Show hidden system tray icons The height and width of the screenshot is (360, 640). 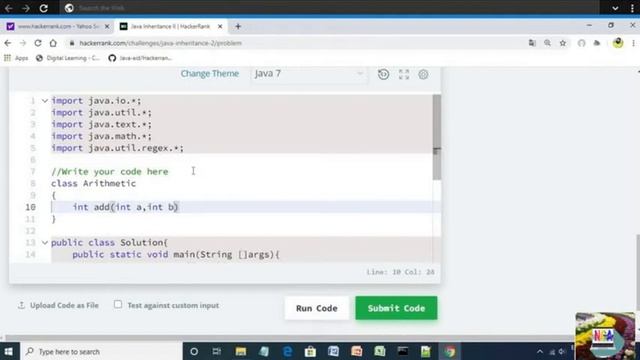[540, 351]
